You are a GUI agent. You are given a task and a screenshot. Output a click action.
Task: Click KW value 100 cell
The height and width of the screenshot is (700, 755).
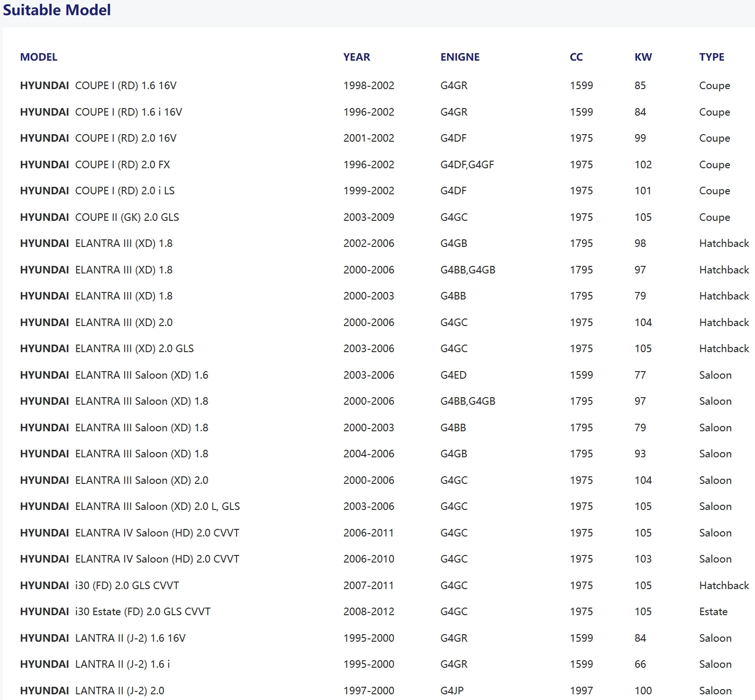643,691
